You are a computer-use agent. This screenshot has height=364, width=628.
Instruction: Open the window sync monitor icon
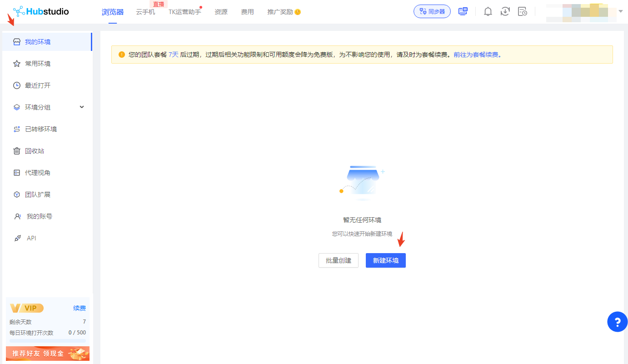tap(463, 12)
